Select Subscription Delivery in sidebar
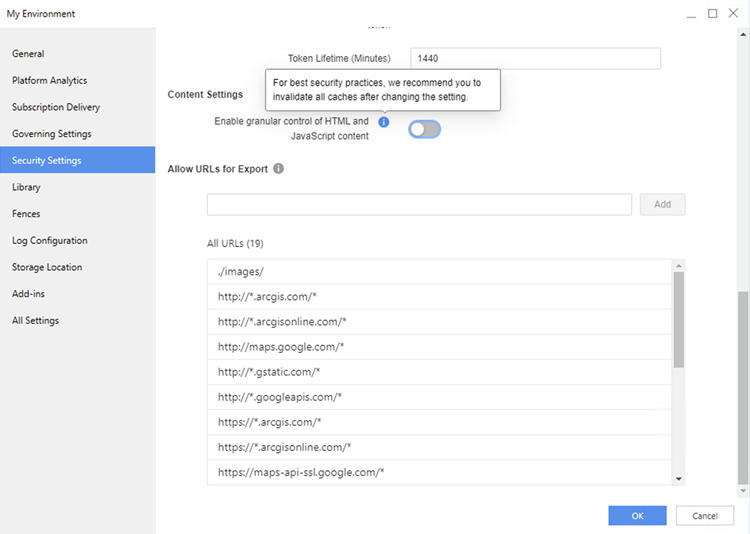The height and width of the screenshot is (534, 750). [x=56, y=107]
